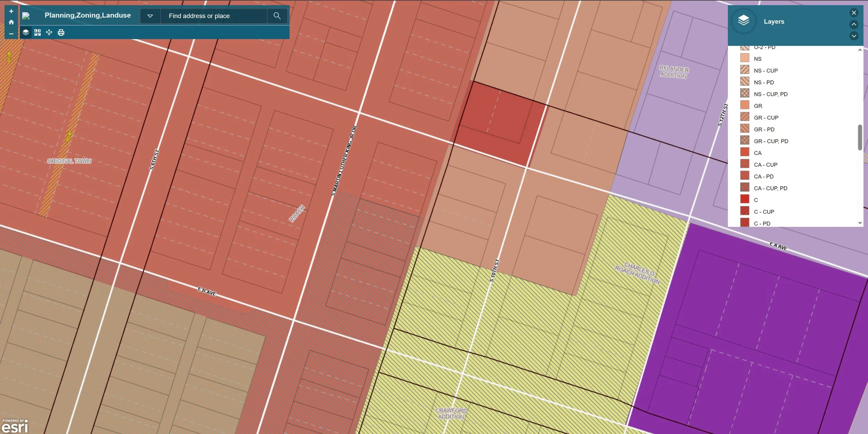This screenshot has height=434, width=868.
Task: Select the NS - CUP, PD legend item
Action: coord(770,94)
